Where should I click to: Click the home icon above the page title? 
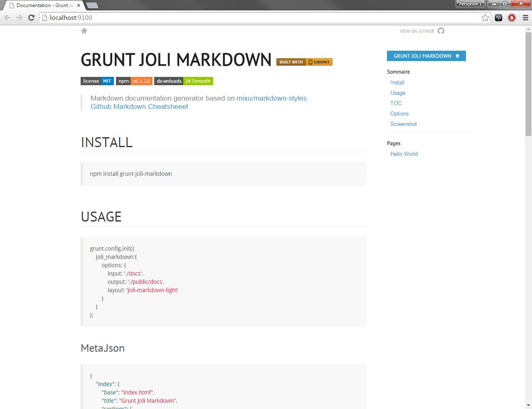click(x=84, y=31)
